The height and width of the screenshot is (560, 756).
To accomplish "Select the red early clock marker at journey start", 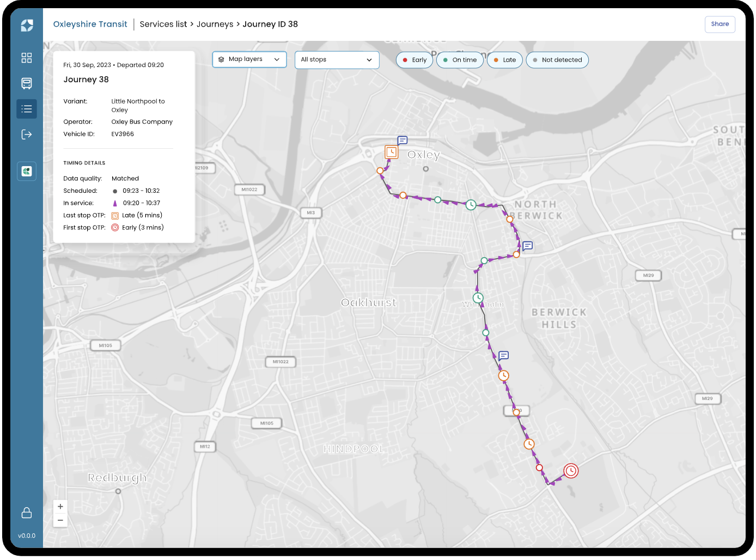I will click(571, 471).
